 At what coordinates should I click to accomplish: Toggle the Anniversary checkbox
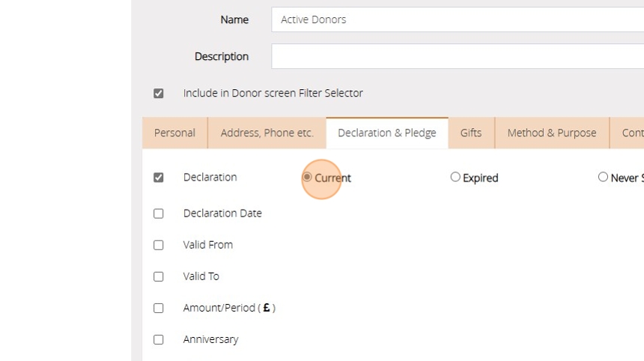[159, 339]
